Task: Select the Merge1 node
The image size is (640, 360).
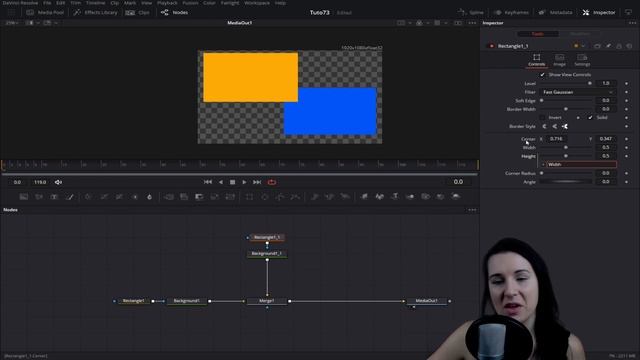Action: [x=267, y=301]
